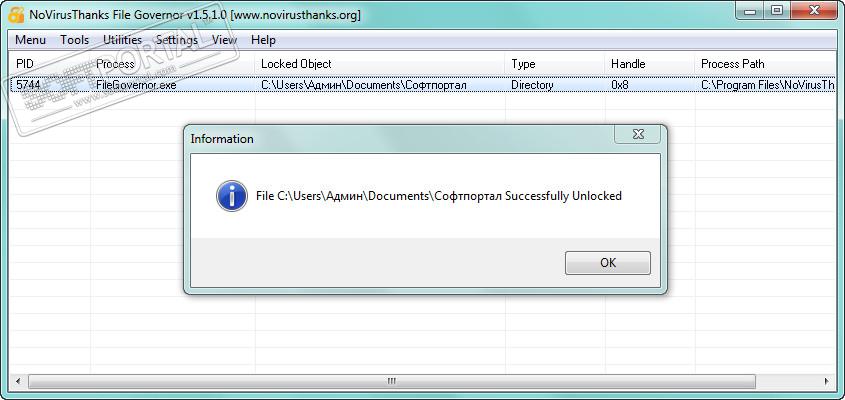845x400 pixels.
Task: Sort by the Type column header
Action: [x=555, y=64]
